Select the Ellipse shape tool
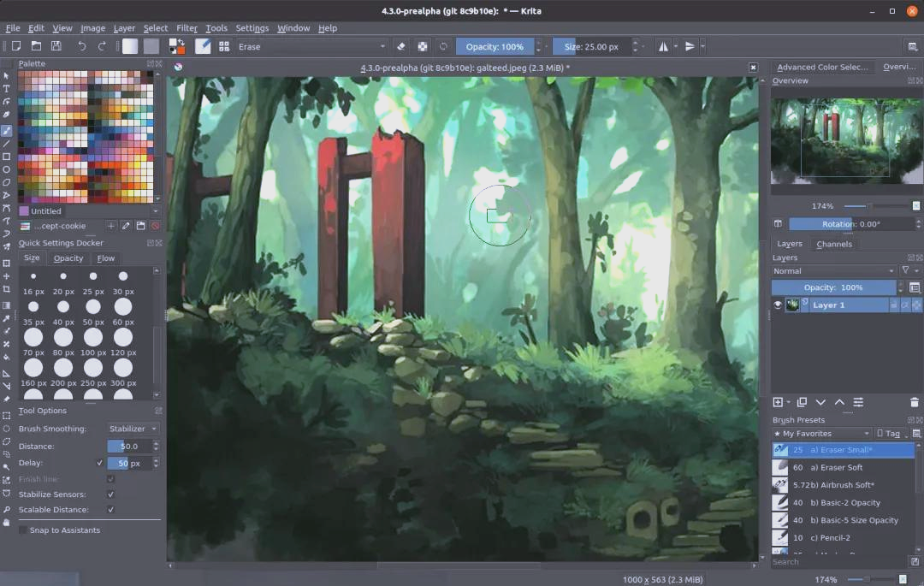Viewport: 924px width, 586px height. [7, 169]
